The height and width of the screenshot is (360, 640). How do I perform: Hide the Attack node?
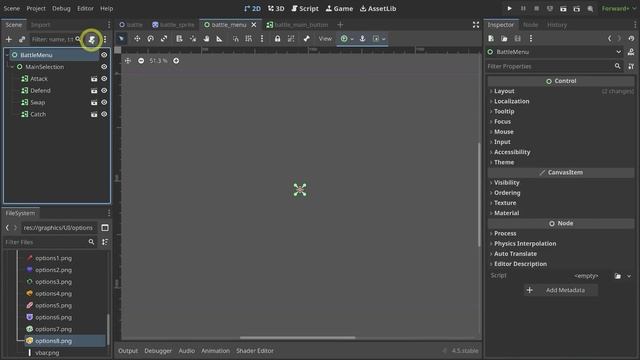tap(104, 79)
